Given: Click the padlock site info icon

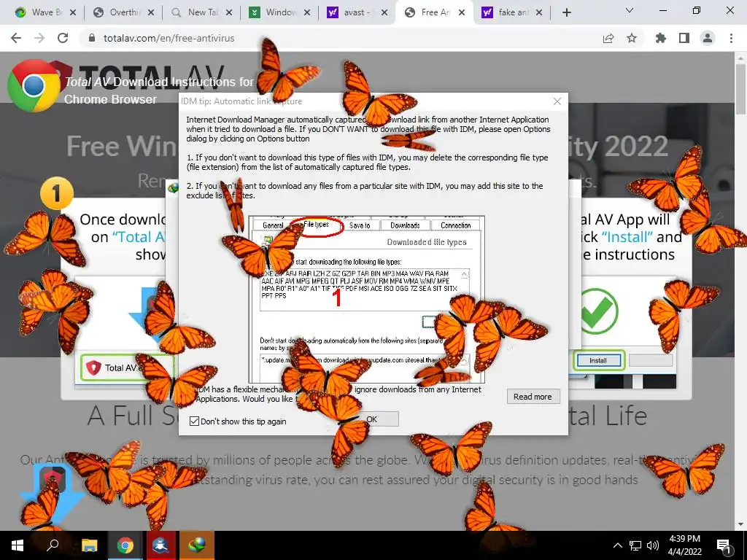Looking at the screenshot, I should [x=92, y=38].
